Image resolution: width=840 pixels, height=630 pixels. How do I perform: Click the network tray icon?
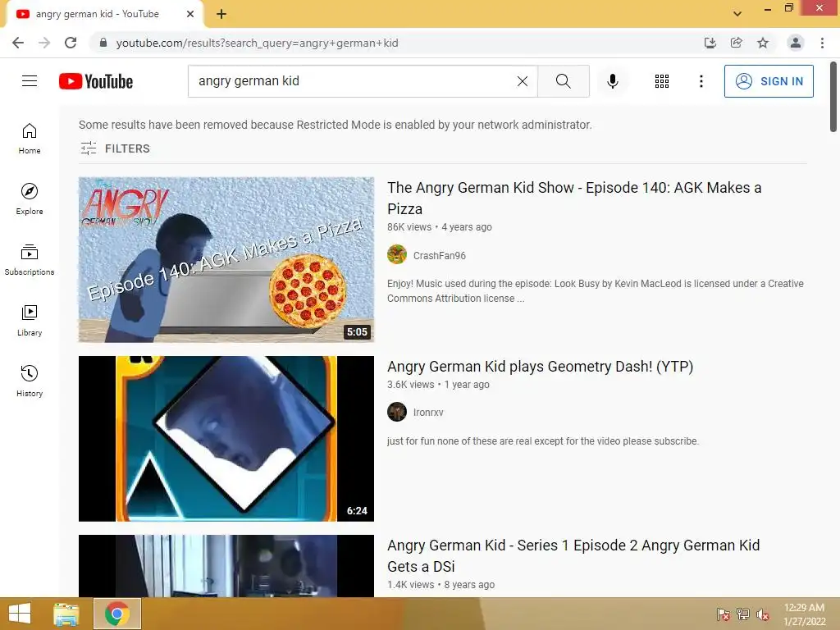(x=743, y=614)
